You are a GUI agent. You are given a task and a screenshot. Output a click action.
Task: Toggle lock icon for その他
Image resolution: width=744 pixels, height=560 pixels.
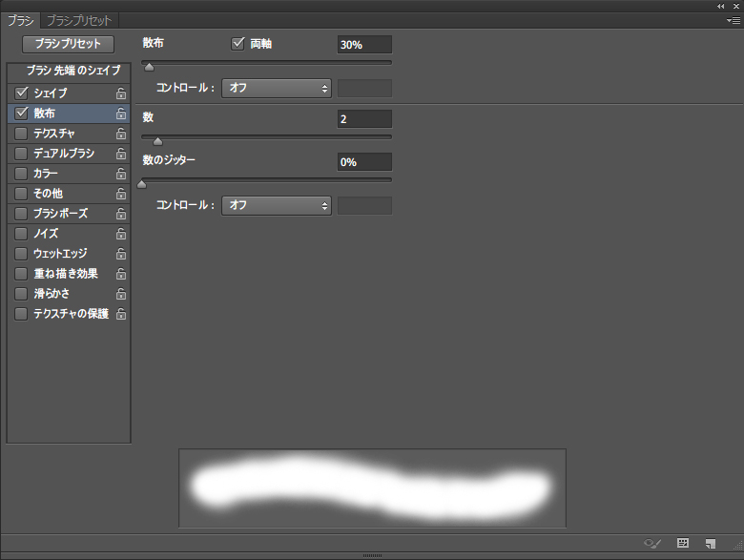(x=121, y=194)
